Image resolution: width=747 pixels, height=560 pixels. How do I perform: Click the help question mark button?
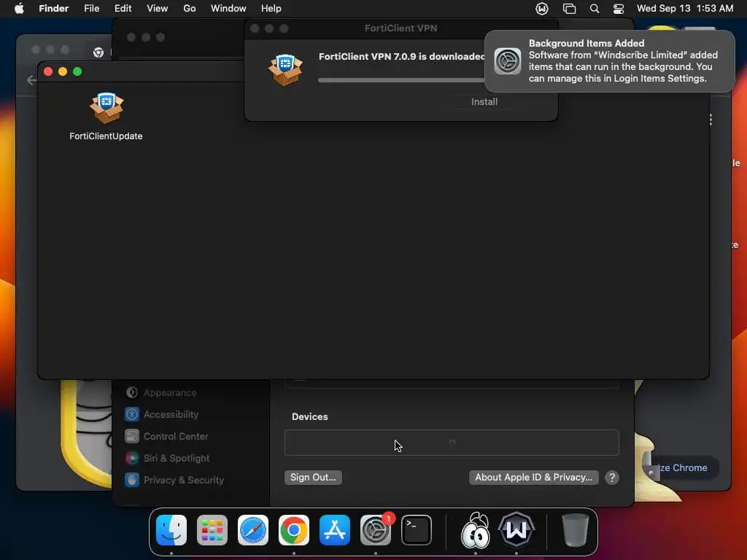612,477
